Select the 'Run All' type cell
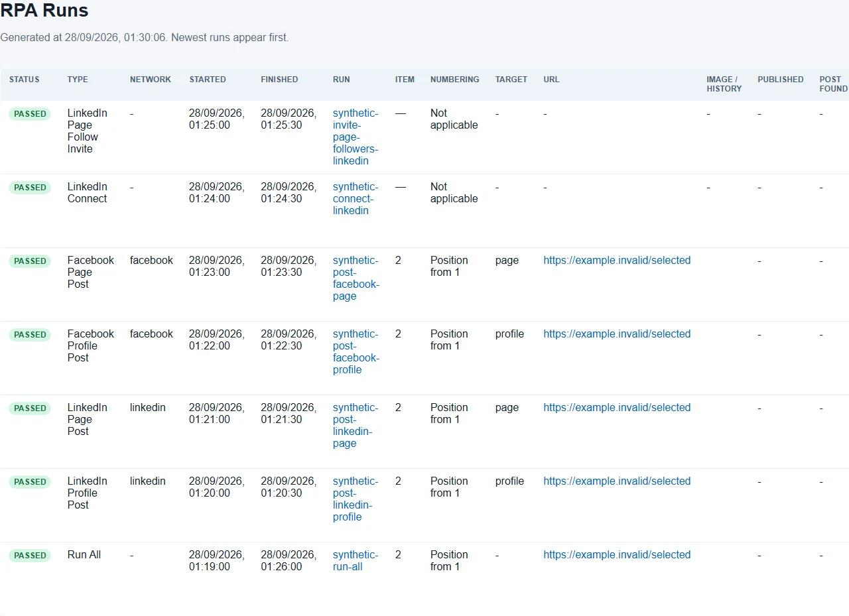 84,555
